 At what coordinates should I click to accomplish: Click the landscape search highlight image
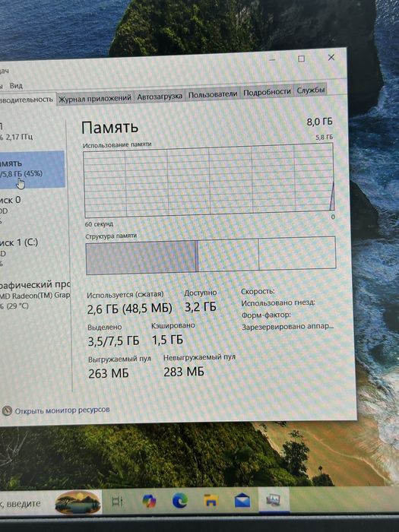(78, 502)
